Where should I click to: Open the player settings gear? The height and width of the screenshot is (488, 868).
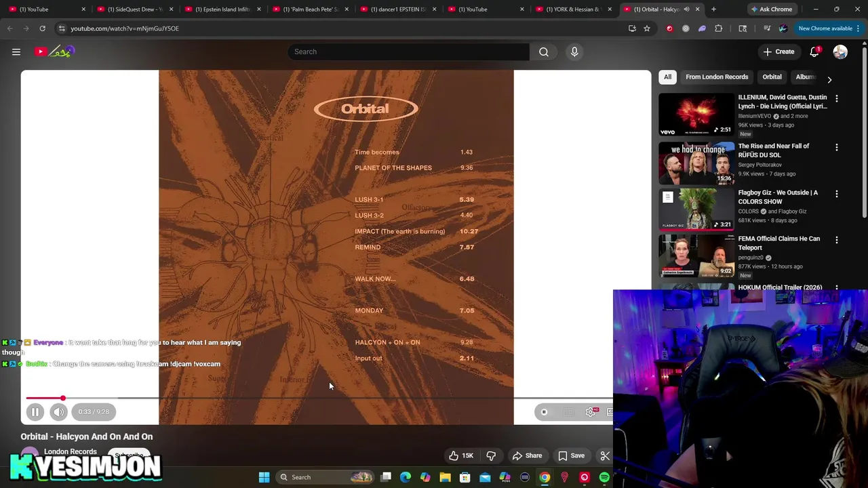click(591, 411)
